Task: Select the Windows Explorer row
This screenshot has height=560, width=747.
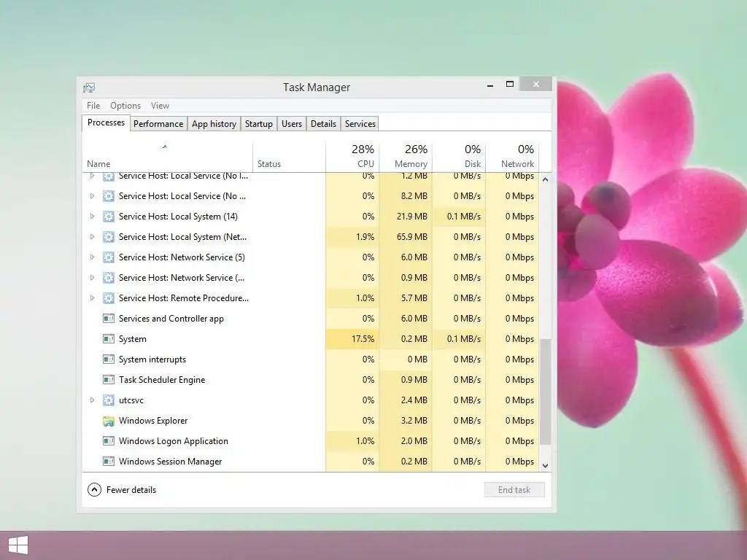Action: click(311, 421)
